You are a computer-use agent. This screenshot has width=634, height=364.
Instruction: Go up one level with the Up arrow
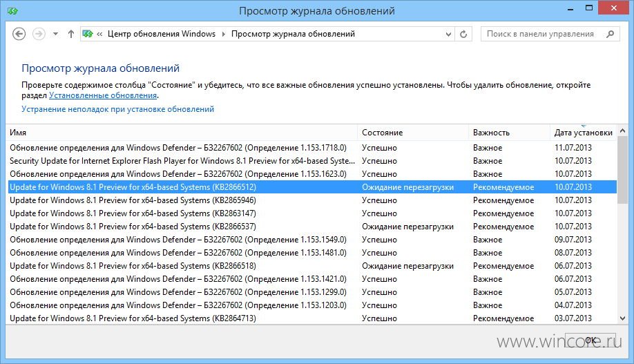pos(70,34)
